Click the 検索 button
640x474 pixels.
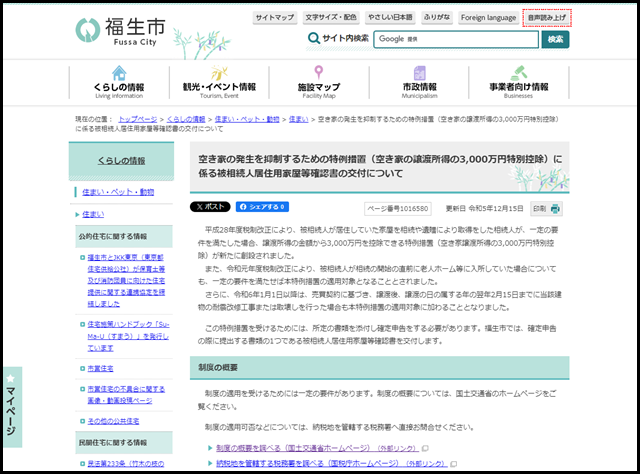click(x=555, y=39)
